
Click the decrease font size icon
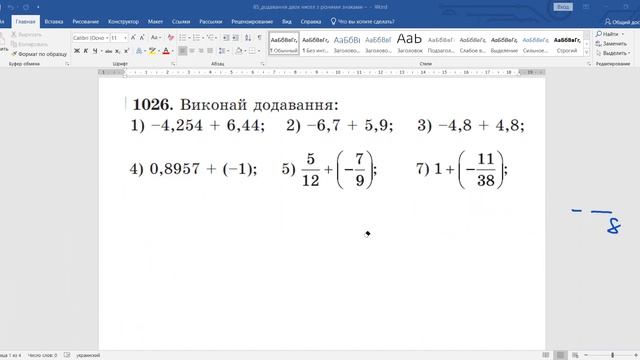pos(142,38)
